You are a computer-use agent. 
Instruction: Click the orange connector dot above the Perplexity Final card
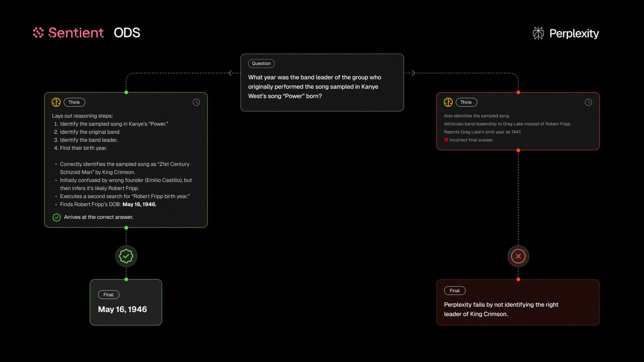pos(518,278)
